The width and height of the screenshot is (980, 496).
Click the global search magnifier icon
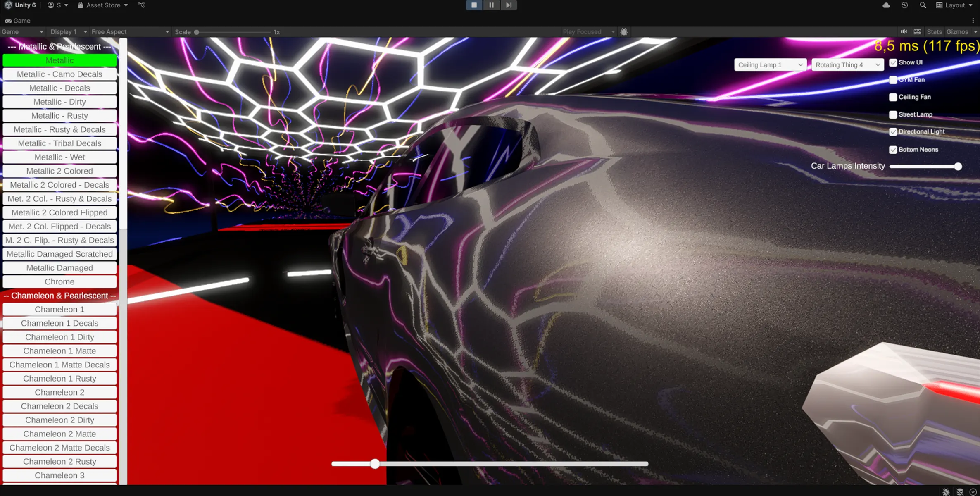pos(923,5)
